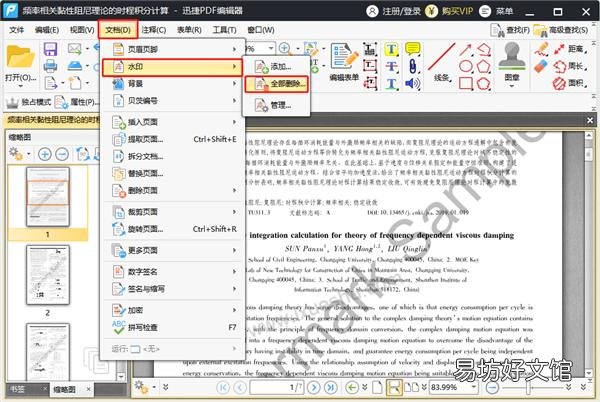Click 购买VIP button
Viewport: 600px width, 402px height.
coord(450,11)
